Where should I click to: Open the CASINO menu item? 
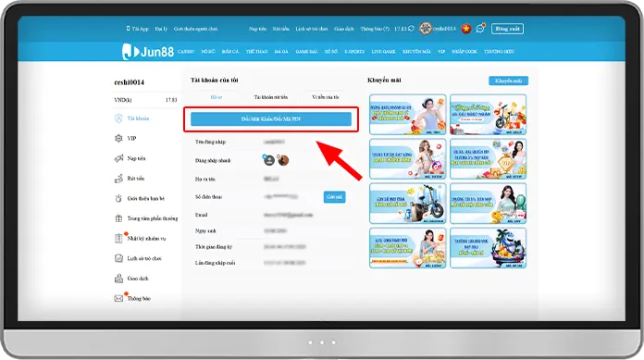186,52
